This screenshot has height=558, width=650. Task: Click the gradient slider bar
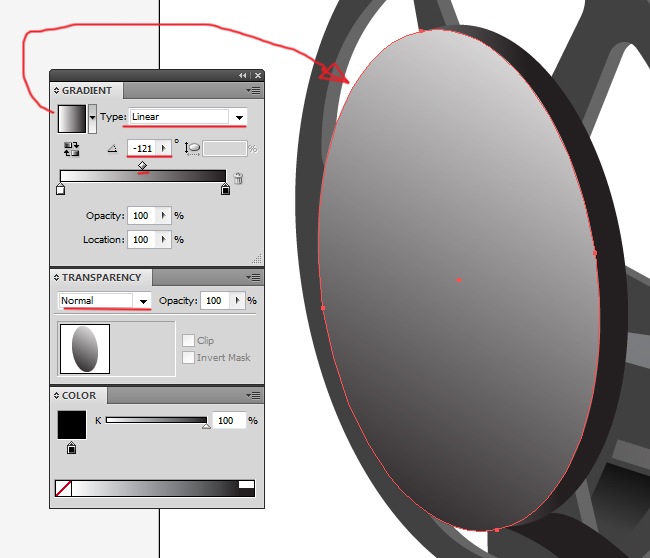[x=143, y=176]
